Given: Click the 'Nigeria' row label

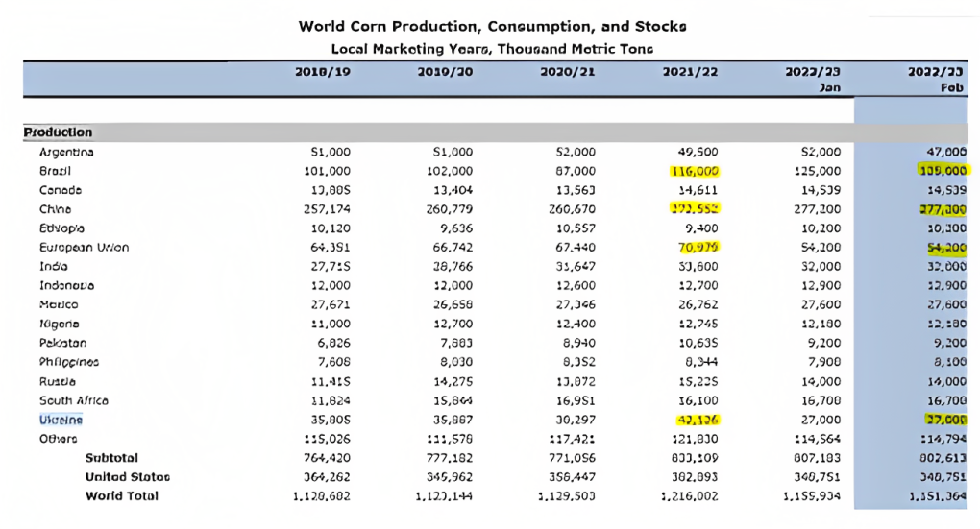Looking at the screenshot, I should tap(60, 325).
